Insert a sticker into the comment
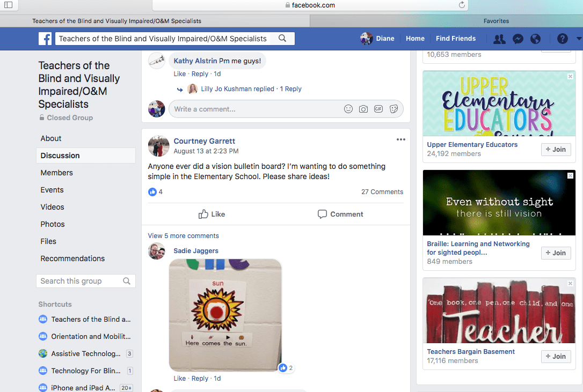 (x=393, y=109)
